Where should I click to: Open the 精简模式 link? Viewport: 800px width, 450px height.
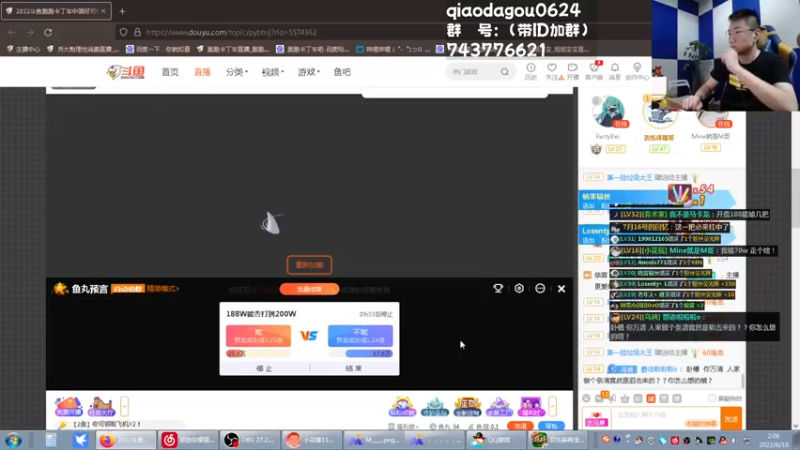pos(162,289)
